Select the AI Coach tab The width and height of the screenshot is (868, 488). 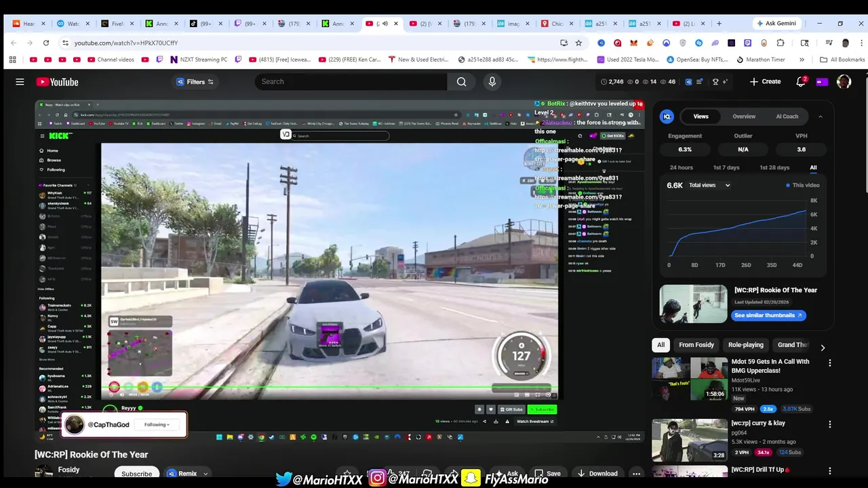pyautogui.click(x=787, y=116)
